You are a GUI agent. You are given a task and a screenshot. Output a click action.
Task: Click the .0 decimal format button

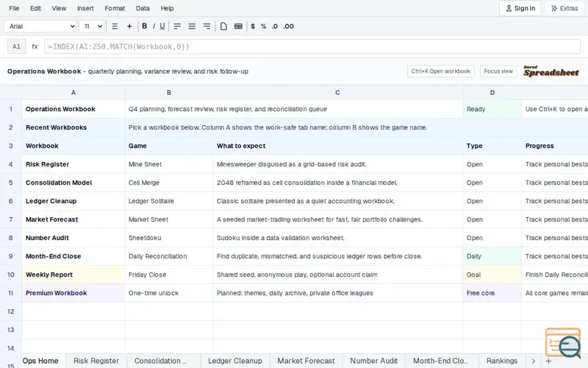[275, 26]
